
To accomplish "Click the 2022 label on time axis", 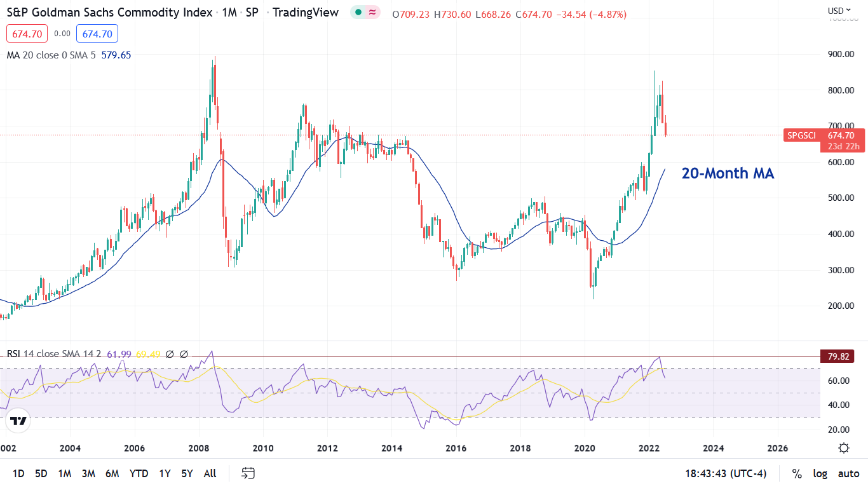I will pyautogui.click(x=649, y=448).
